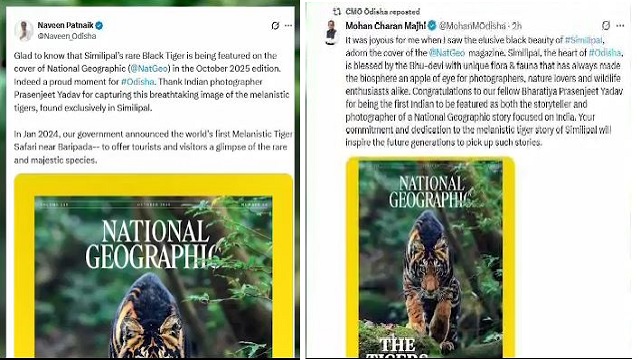Click the Naveen Patnaik display name
Image resolution: width=640 pixels, height=360 pixels.
[65, 25]
